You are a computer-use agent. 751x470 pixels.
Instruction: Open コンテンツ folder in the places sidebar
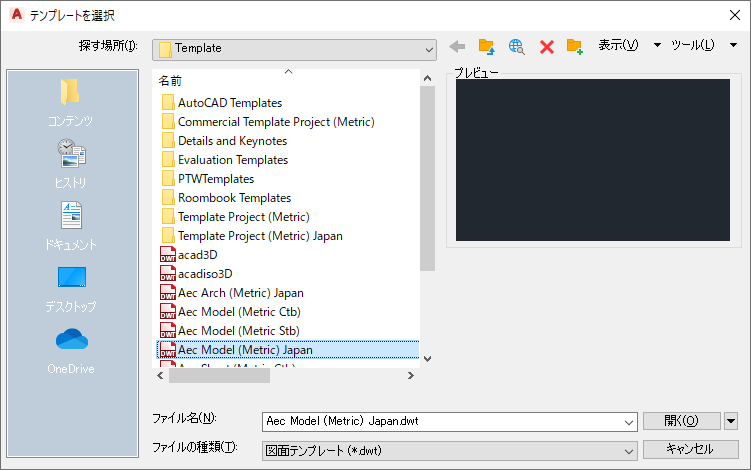[71, 103]
